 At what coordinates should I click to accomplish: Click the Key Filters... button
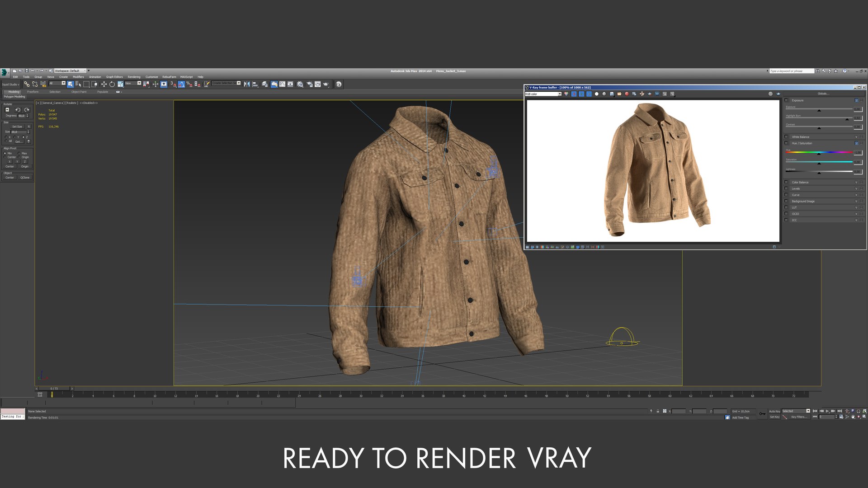pos(799,417)
